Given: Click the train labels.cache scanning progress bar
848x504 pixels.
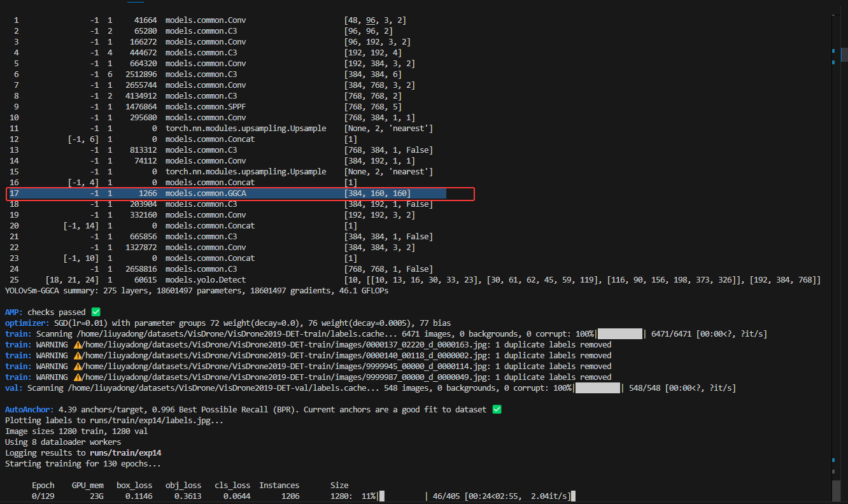Looking at the screenshot, I should 621,333.
